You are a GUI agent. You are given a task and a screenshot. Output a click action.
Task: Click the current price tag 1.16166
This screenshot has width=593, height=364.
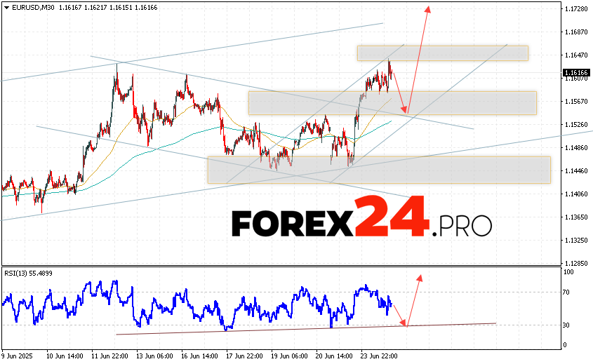575,72
